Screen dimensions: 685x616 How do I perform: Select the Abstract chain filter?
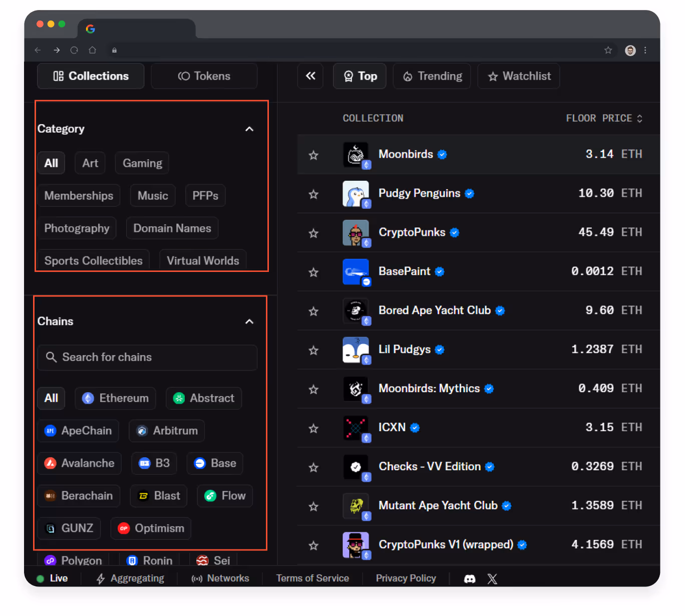(x=204, y=398)
